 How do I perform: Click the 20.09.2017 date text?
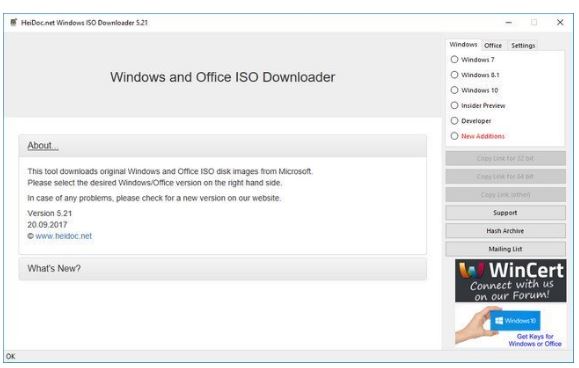(47, 224)
